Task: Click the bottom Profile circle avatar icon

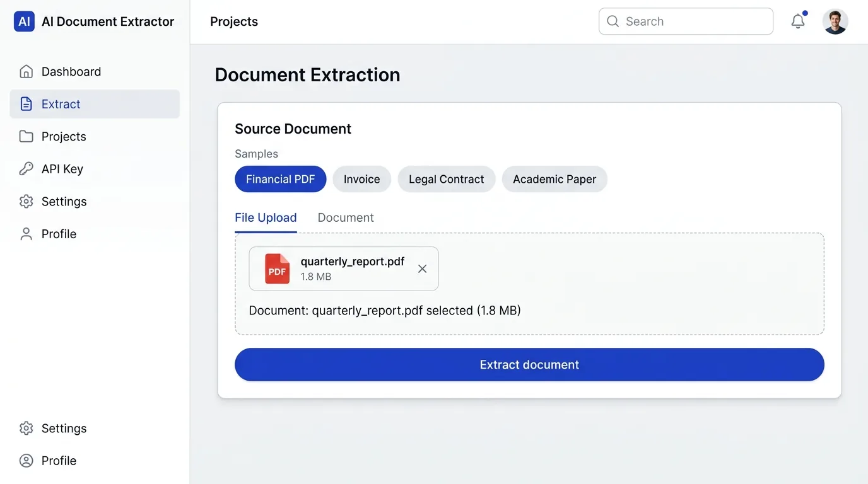Action: click(26, 461)
